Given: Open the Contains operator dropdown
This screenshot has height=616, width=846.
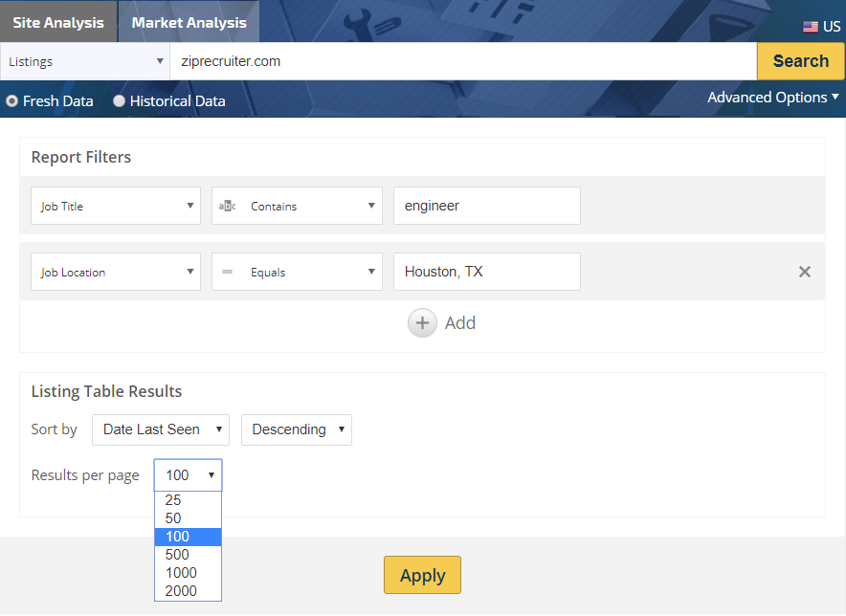Looking at the screenshot, I should [297, 206].
